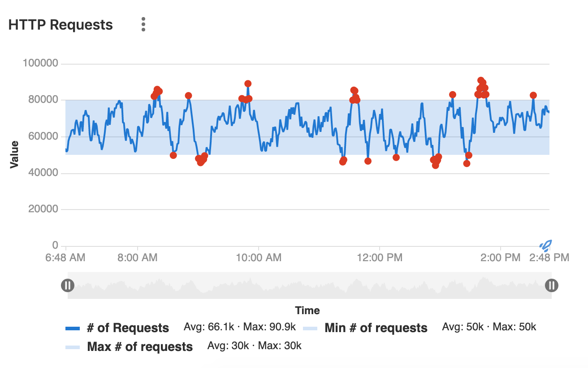The image size is (588, 368).
Task: Click the red anomaly dot at the chart's highest peak
Action: 481,80
